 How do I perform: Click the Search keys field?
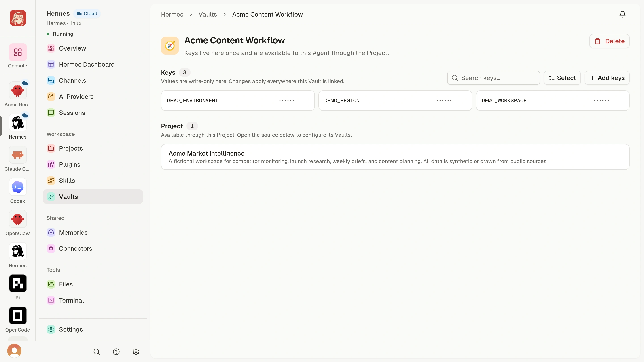(x=494, y=78)
